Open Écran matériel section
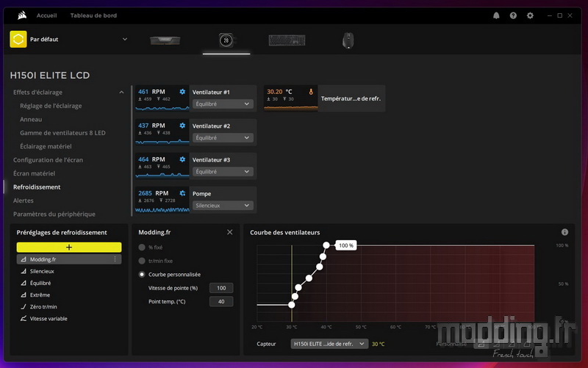The height and width of the screenshot is (368, 588). tap(34, 173)
